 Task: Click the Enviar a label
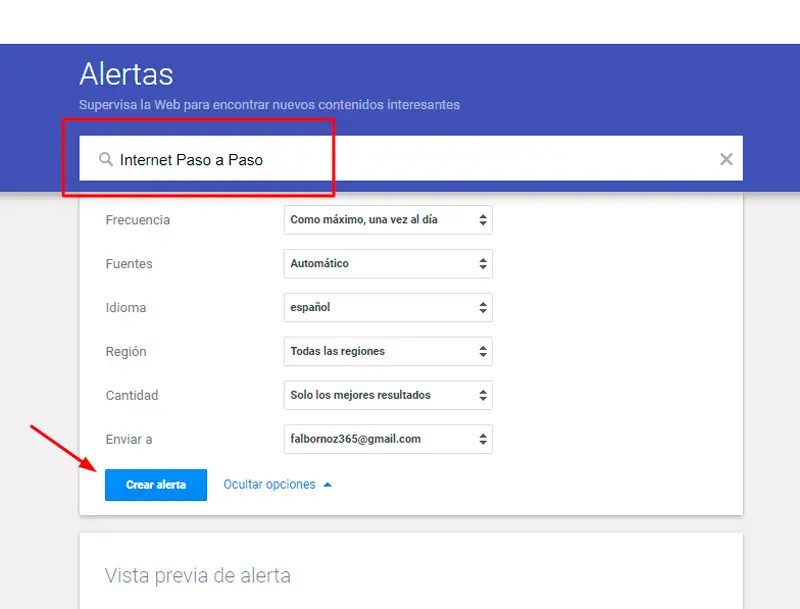point(129,439)
